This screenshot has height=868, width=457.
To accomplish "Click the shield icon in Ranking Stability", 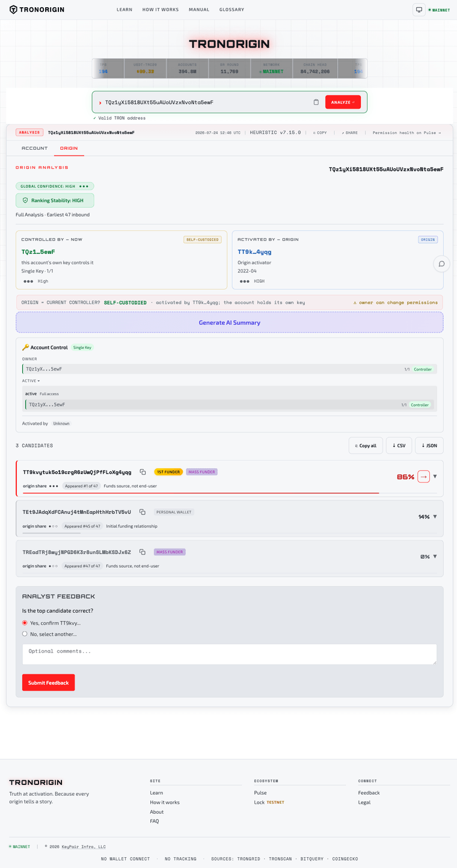I will tap(25, 200).
